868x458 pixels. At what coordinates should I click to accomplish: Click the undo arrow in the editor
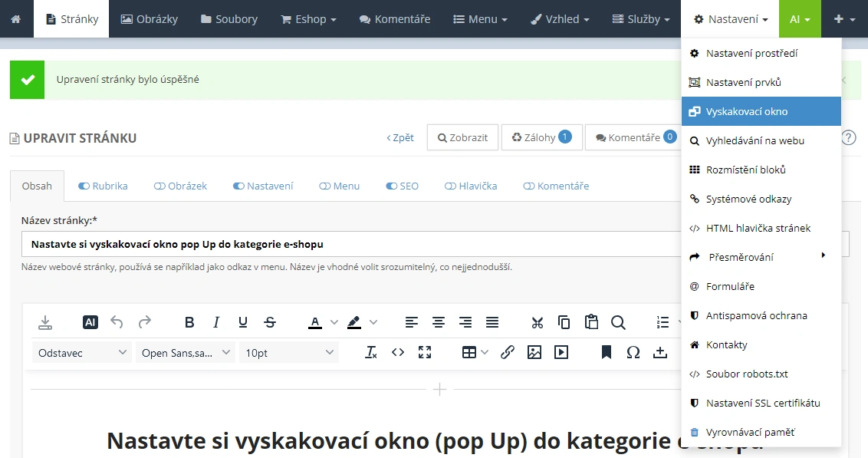pyautogui.click(x=117, y=323)
